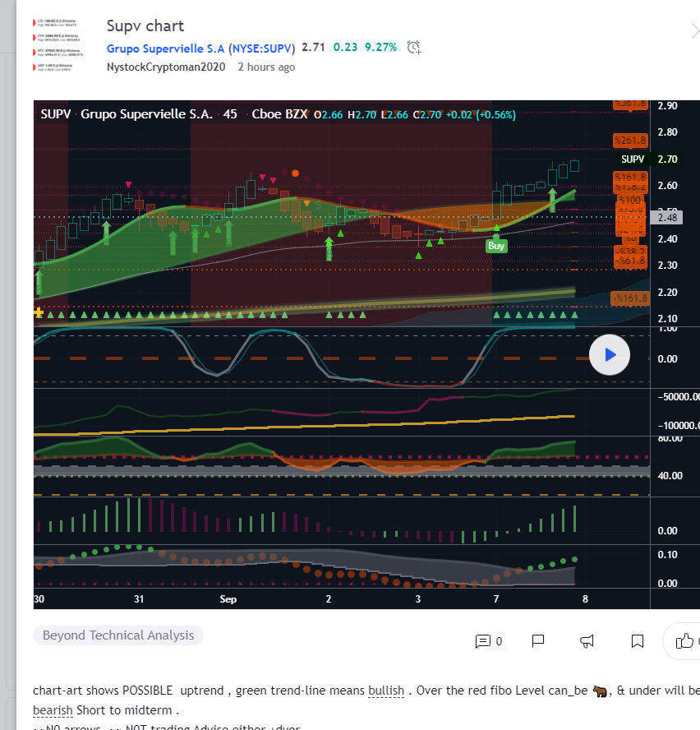Click the 2.48 price axis marker

point(667,217)
